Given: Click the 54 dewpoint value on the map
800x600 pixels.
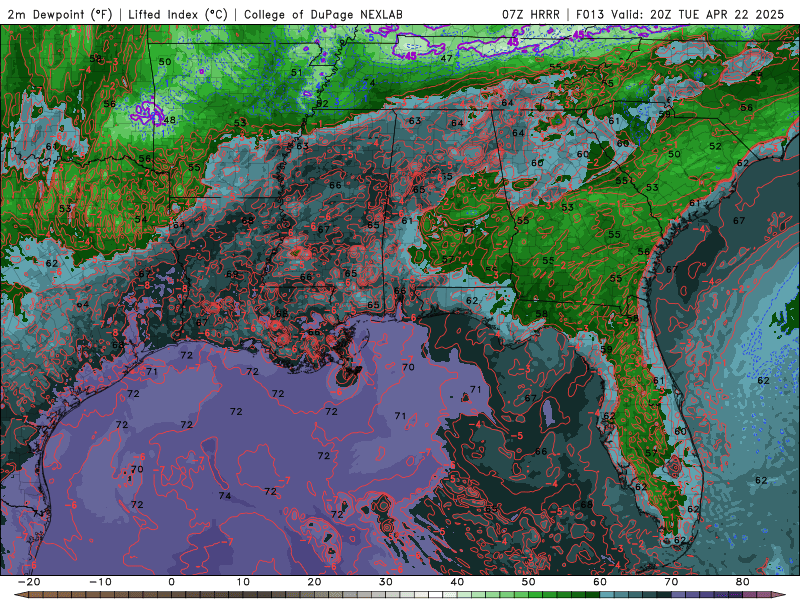Looking at the screenshot, I should (141, 219).
